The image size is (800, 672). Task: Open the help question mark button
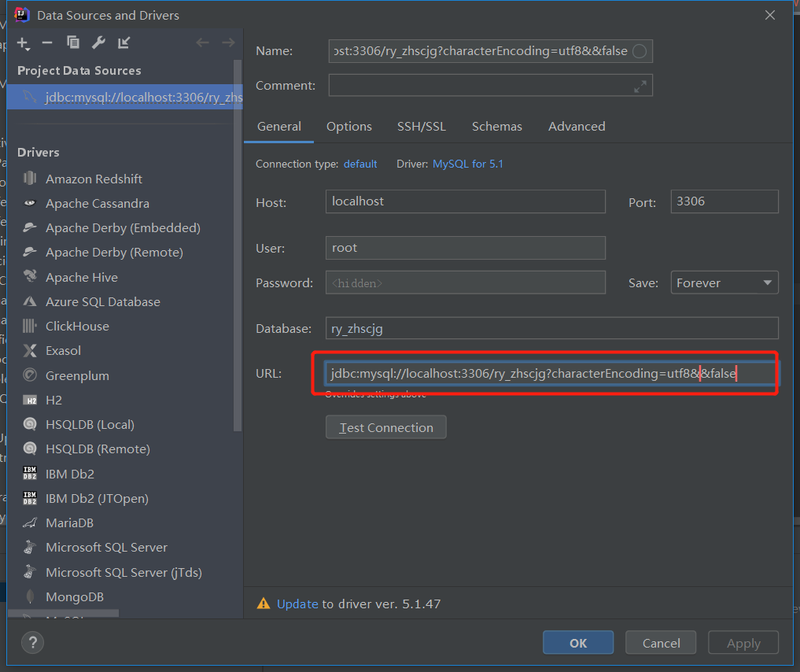[33, 642]
